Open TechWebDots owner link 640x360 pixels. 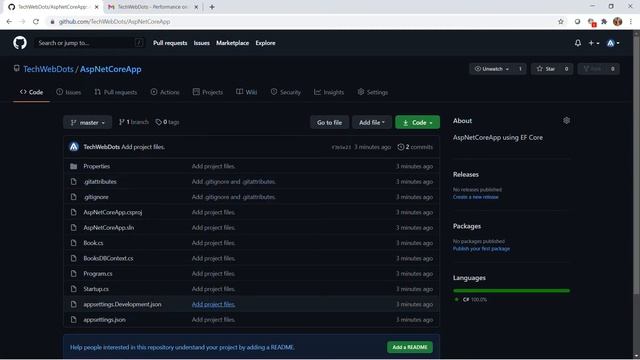point(48,69)
